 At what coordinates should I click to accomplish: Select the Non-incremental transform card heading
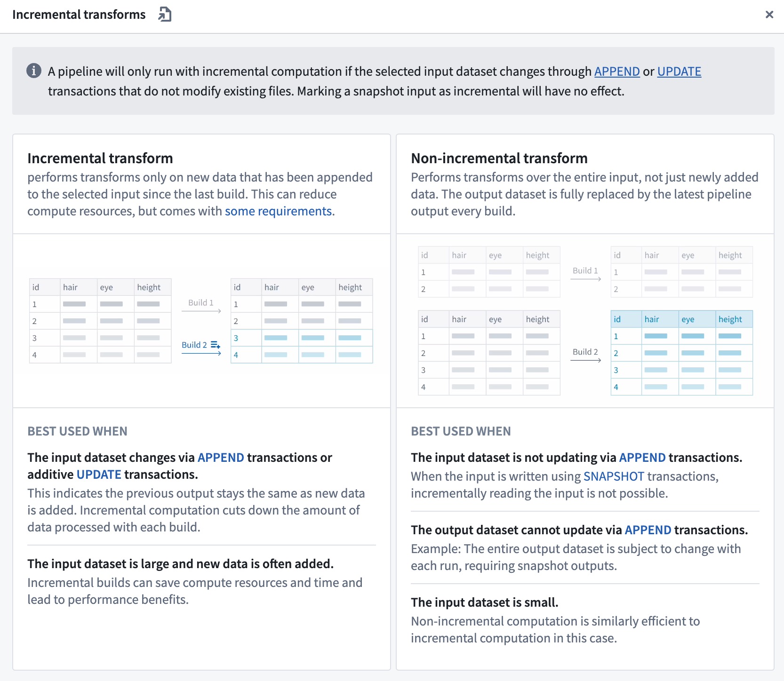(499, 158)
